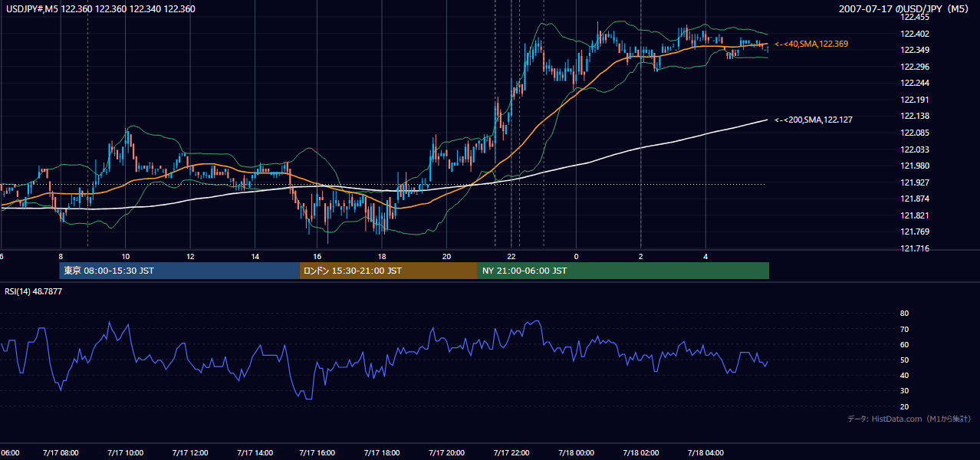This screenshot has height=460, width=980.
Task: Select the white 200 SMA label 122.127
Action: click(x=814, y=120)
